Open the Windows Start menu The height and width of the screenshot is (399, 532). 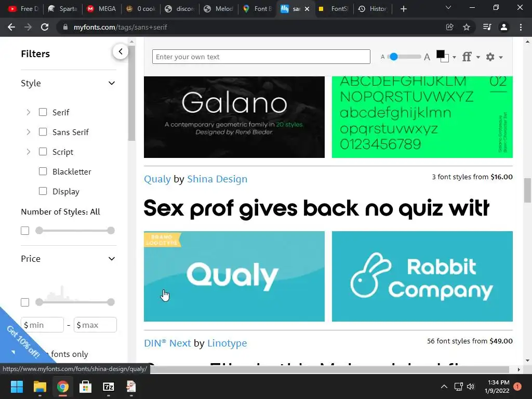click(x=17, y=387)
